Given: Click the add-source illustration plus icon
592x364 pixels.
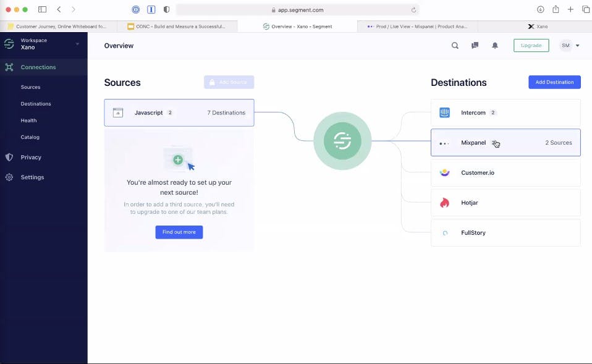Looking at the screenshot, I should tap(178, 159).
